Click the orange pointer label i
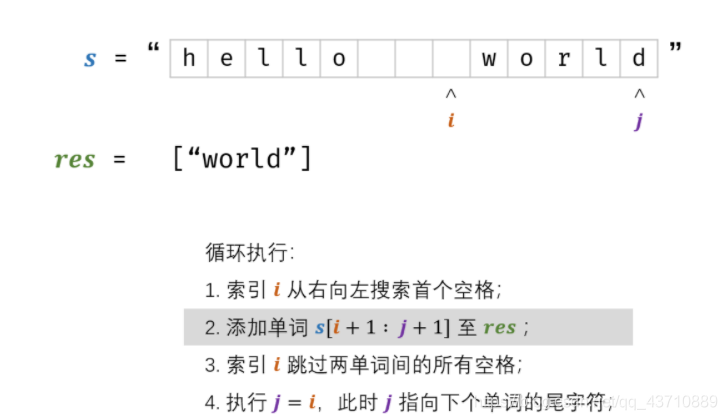Viewport: 727px width, 420px height. (x=450, y=121)
